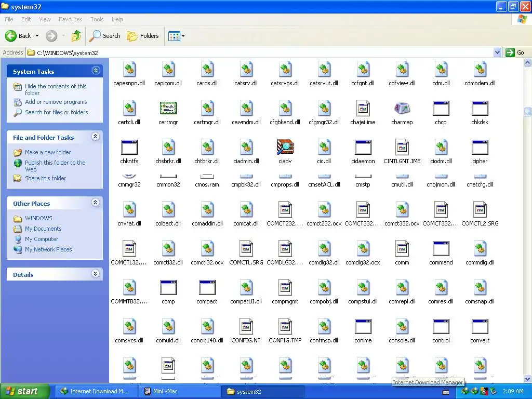The width and height of the screenshot is (532, 399).
Task: Select the charmap application icon
Action: tap(402, 109)
